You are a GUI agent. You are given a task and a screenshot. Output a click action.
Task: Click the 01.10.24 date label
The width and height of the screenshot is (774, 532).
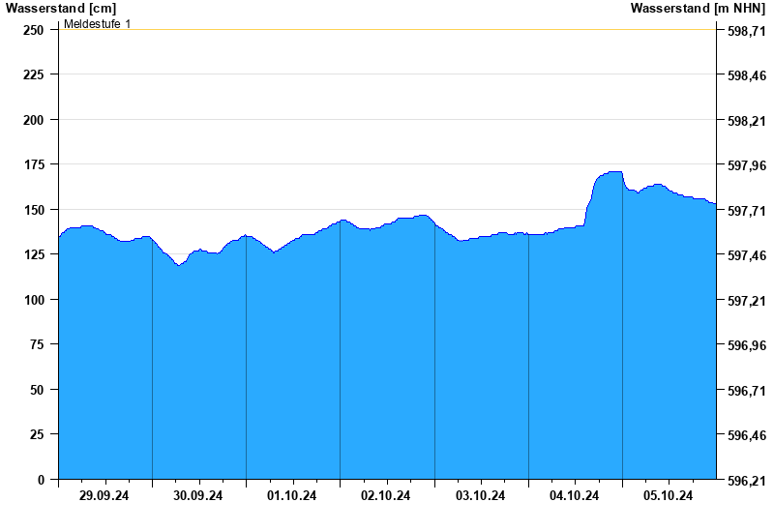(292, 496)
